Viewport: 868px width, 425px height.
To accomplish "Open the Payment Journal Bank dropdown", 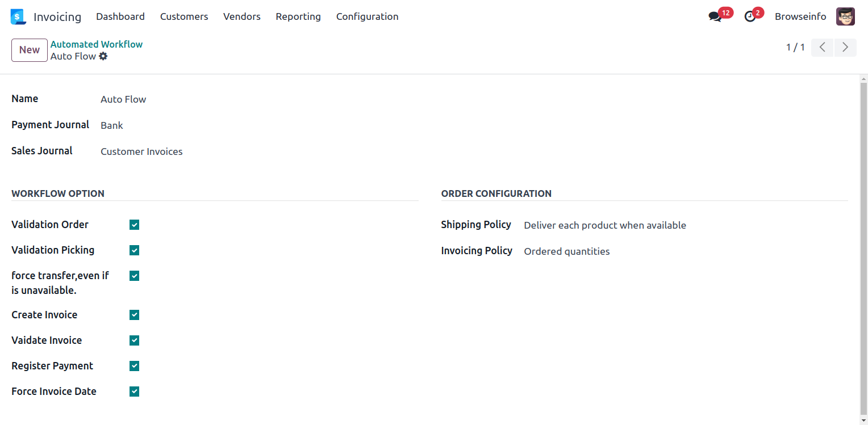I will [112, 125].
